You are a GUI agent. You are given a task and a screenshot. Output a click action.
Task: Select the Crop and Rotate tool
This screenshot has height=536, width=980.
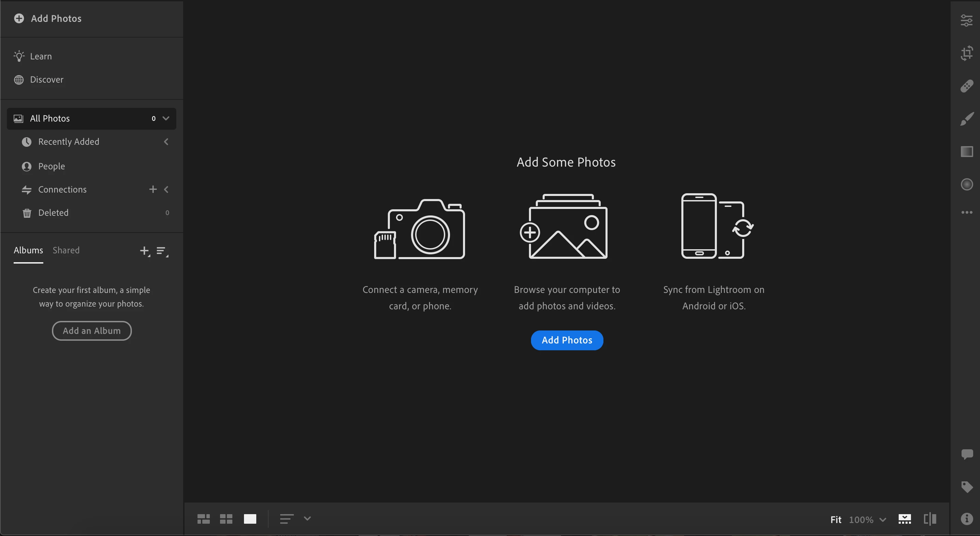[967, 53]
